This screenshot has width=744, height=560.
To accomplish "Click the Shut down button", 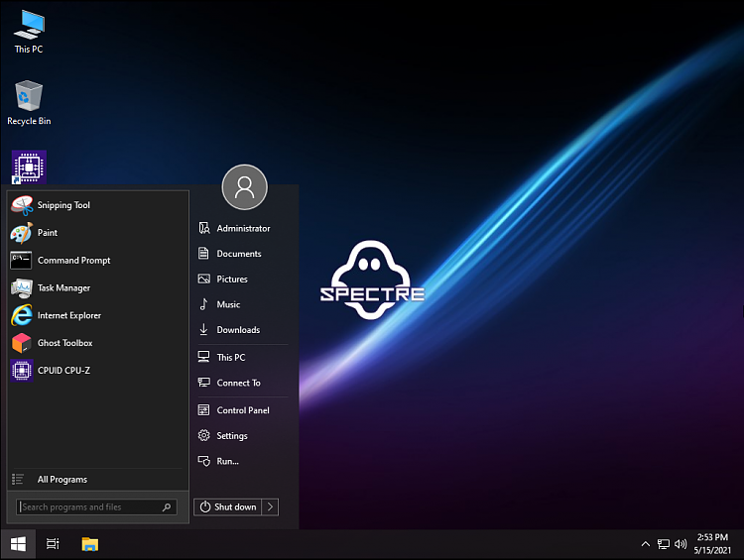I will (228, 506).
